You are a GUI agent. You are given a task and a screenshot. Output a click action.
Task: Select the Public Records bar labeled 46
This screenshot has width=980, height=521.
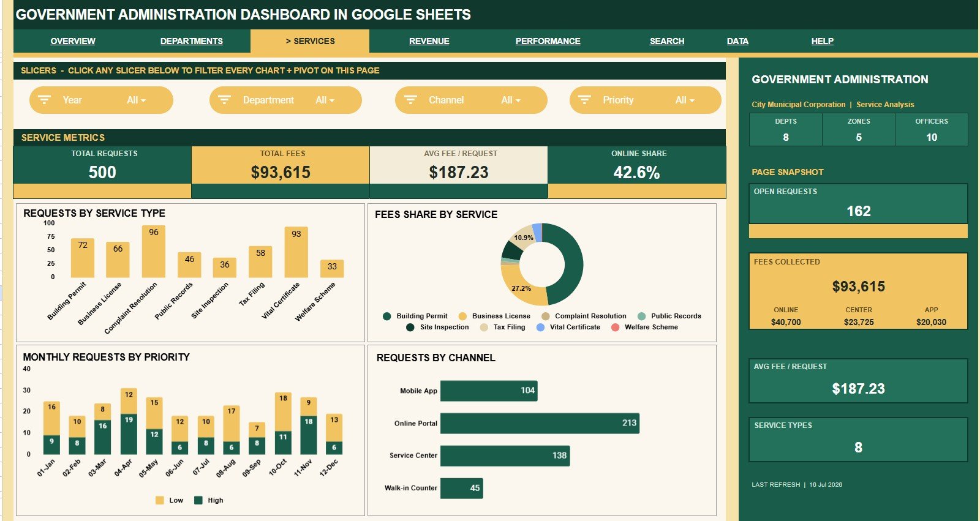[x=189, y=265]
